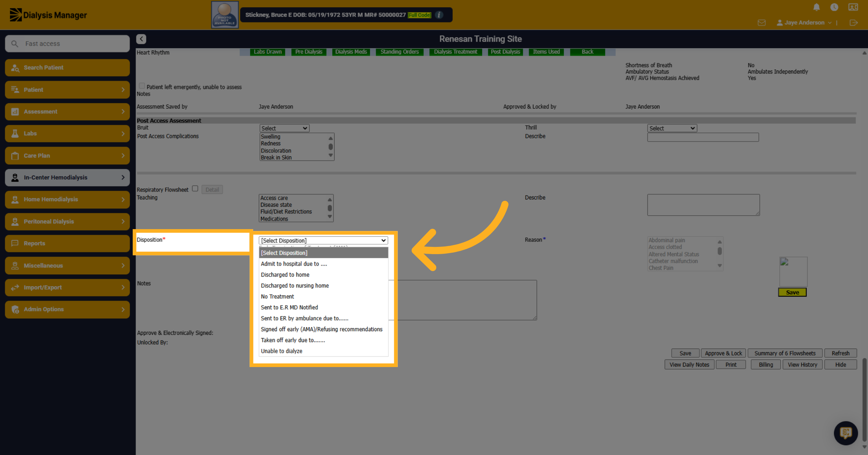Open the Items Used tab
This screenshot has width=868, height=455.
click(x=546, y=52)
